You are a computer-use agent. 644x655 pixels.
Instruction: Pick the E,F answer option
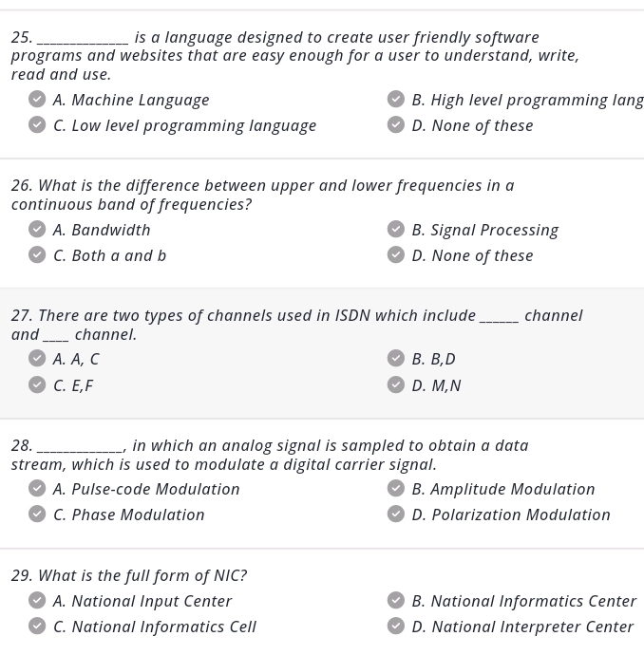[x=73, y=385]
